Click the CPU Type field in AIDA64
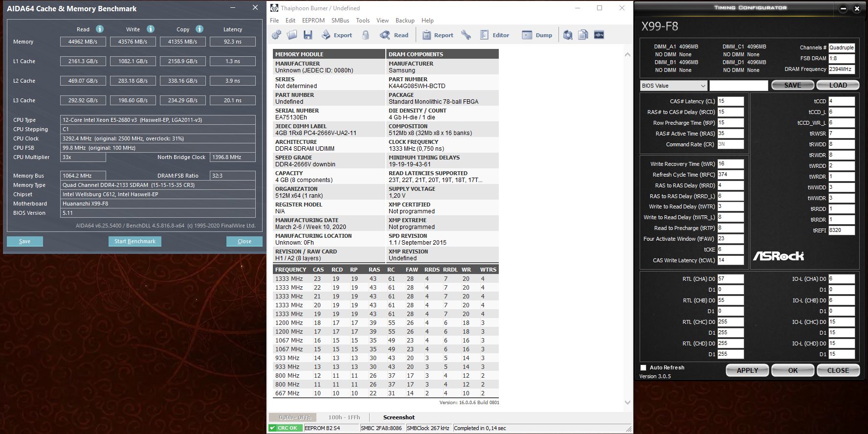 click(x=158, y=120)
